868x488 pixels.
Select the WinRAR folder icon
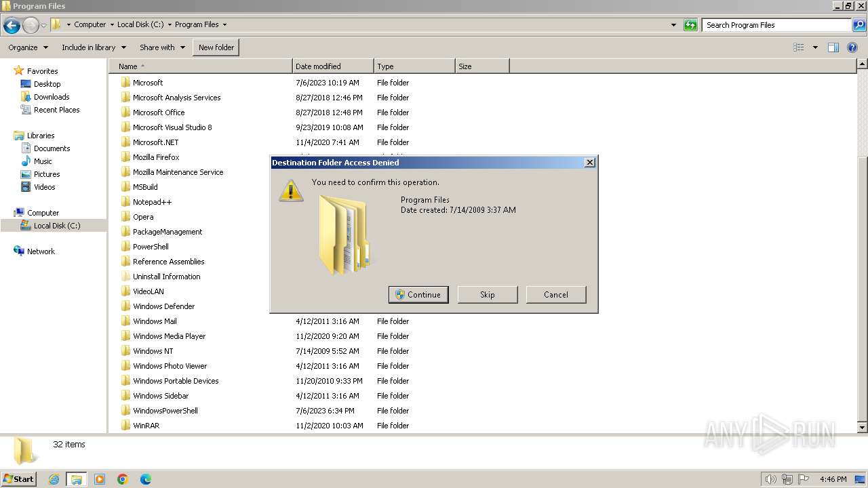[x=125, y=426]
